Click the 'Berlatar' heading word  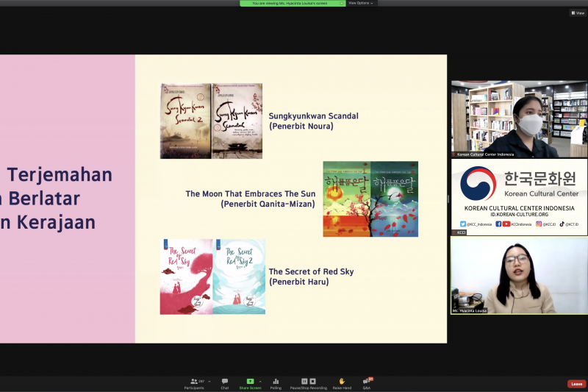point(44,199)
